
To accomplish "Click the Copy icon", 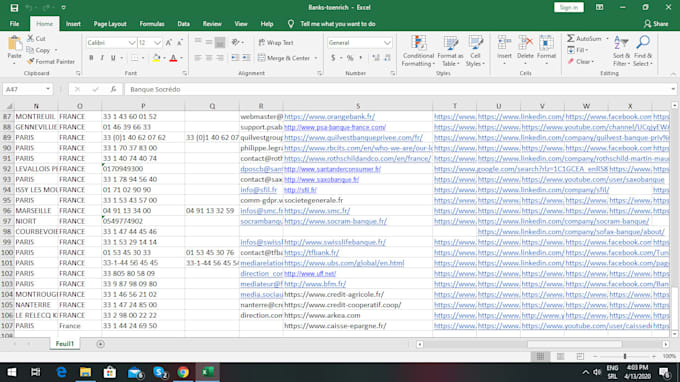I will 30,50.
